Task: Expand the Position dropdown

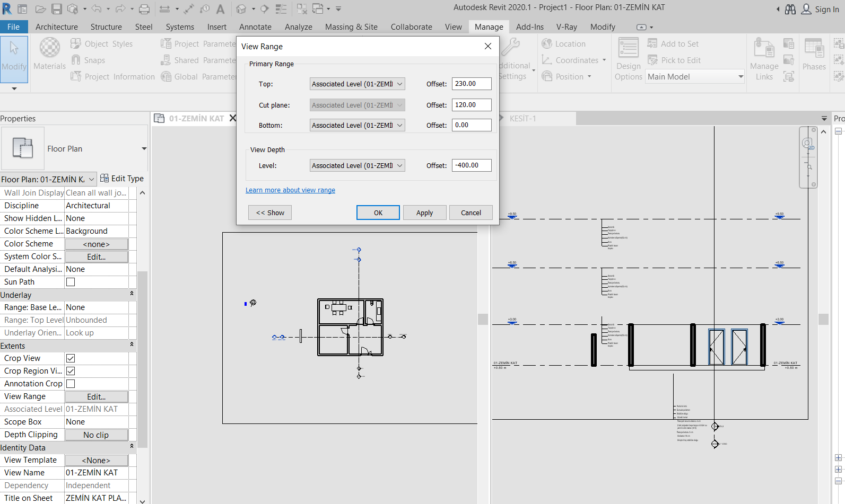Action: coord(589,77)
